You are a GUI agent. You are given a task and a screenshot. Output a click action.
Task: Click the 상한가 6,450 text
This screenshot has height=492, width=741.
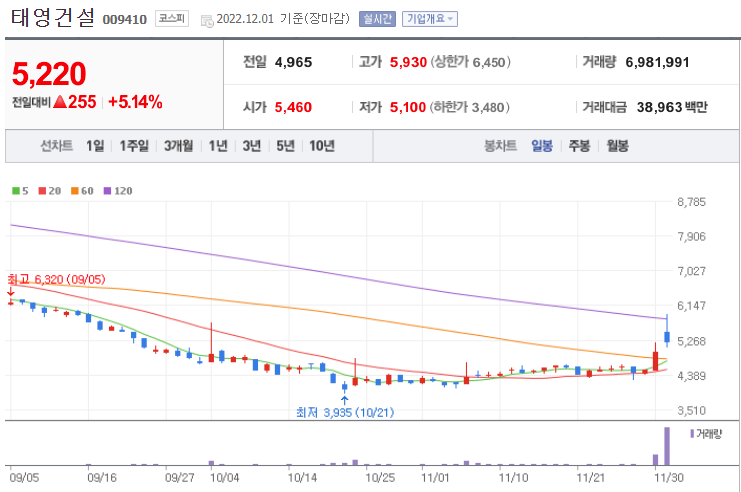click(x=470, y=62)
